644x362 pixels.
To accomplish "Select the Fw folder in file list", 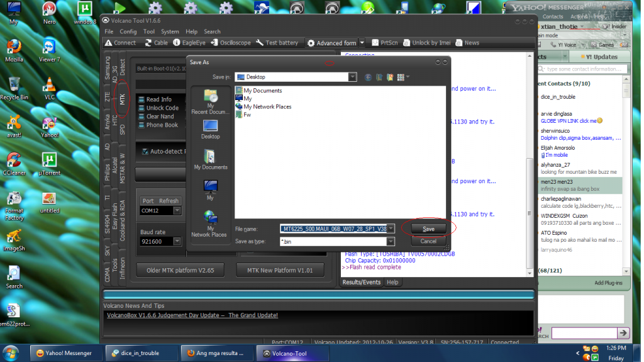I will 243,115.
